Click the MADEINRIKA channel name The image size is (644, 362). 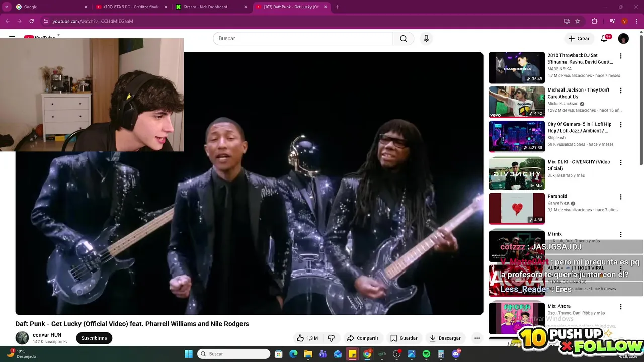point(559,69)
